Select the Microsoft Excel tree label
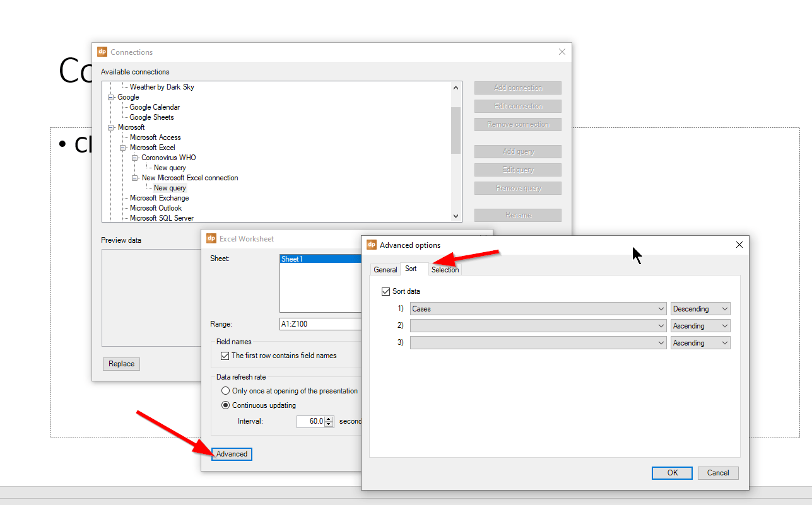The width and height of the screenshot is (812, 505). coord(152,148)
